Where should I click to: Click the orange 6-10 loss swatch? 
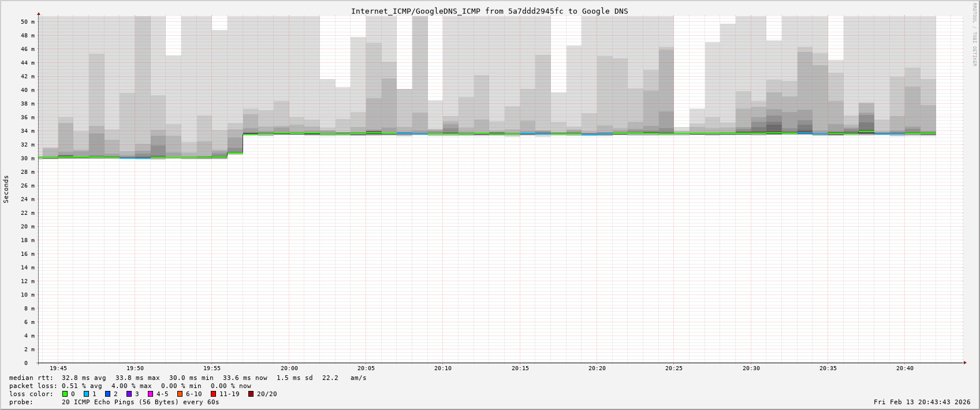click(180, 394)
